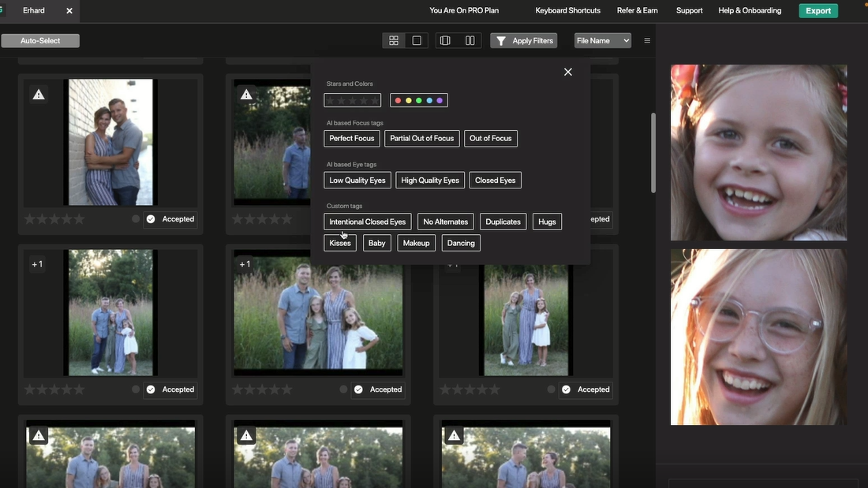The image size is (868, 488).
Task: Toggle Accepted checkmark on mother-with-two-daughters photo
Action: [566, 389]
